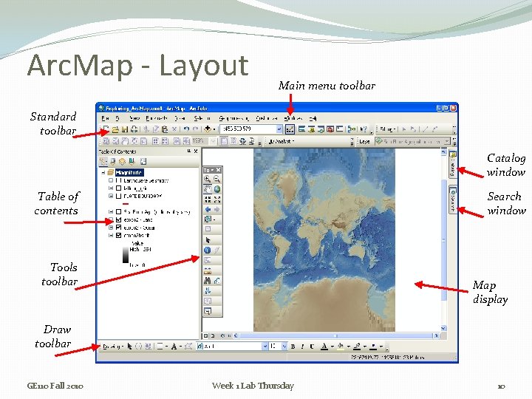
Task: Open the Drawing menu dropdown
Action: point(113,347)
